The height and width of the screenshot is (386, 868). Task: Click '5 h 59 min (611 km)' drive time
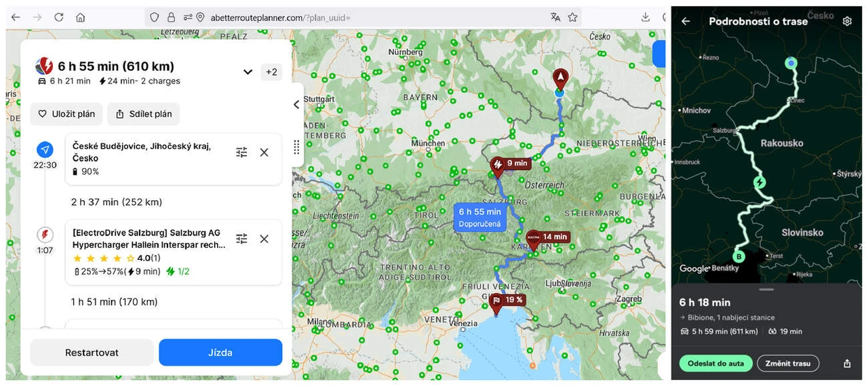[724, 332]
